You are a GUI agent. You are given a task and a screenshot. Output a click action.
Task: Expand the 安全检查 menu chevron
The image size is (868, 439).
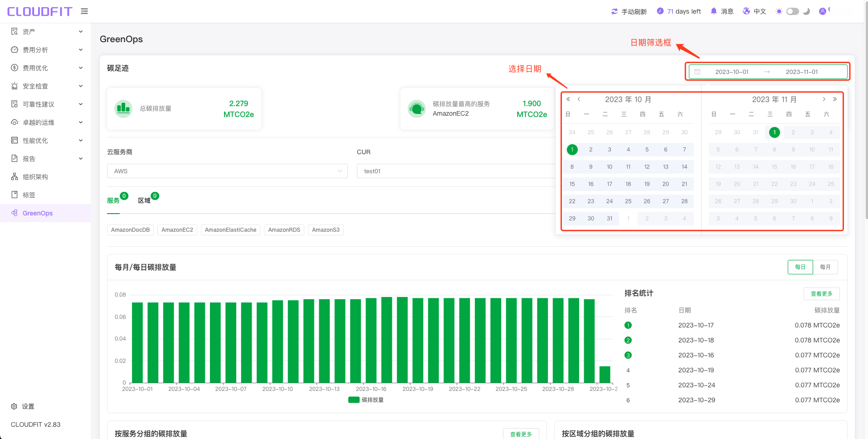(81, 86)
